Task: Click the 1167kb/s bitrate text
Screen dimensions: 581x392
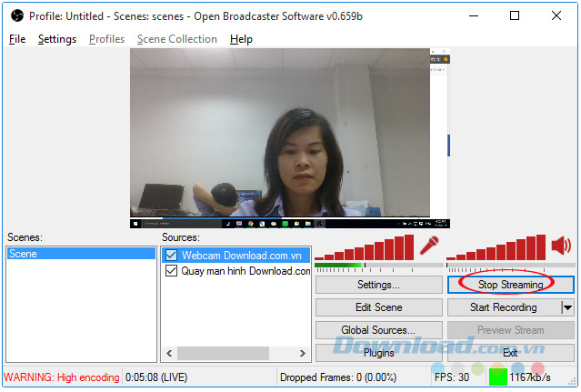Action: click(x=530, y=377)
